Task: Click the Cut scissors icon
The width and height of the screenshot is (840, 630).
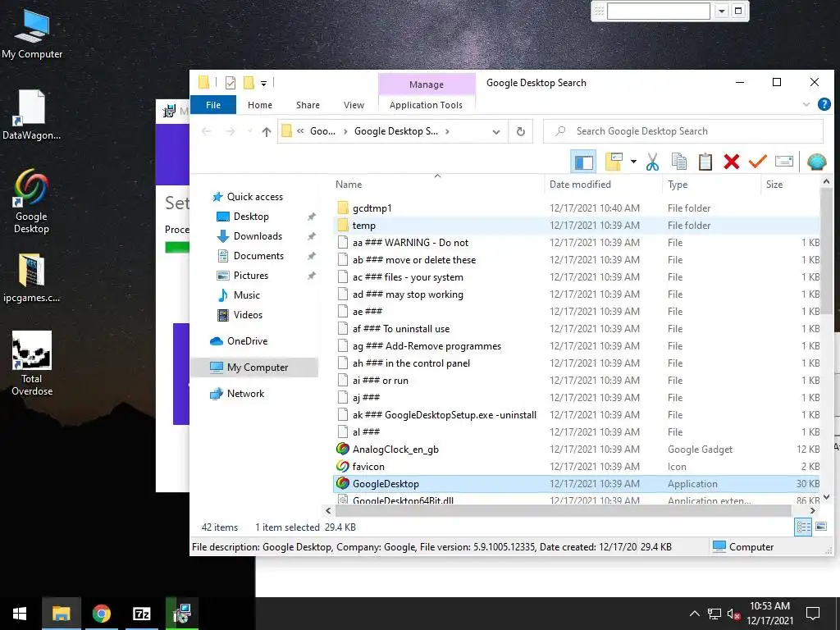Action: click(652, 162)
